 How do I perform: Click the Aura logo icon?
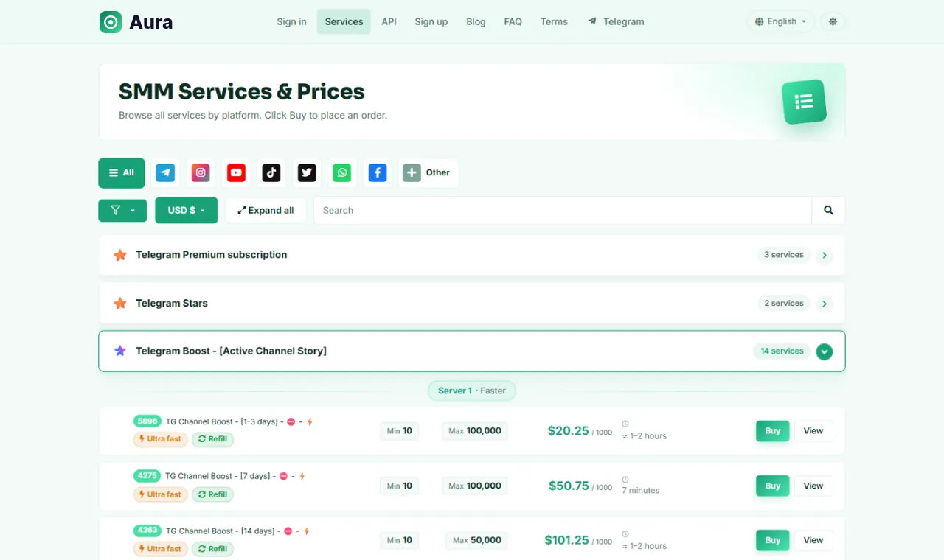click(111, 22)
